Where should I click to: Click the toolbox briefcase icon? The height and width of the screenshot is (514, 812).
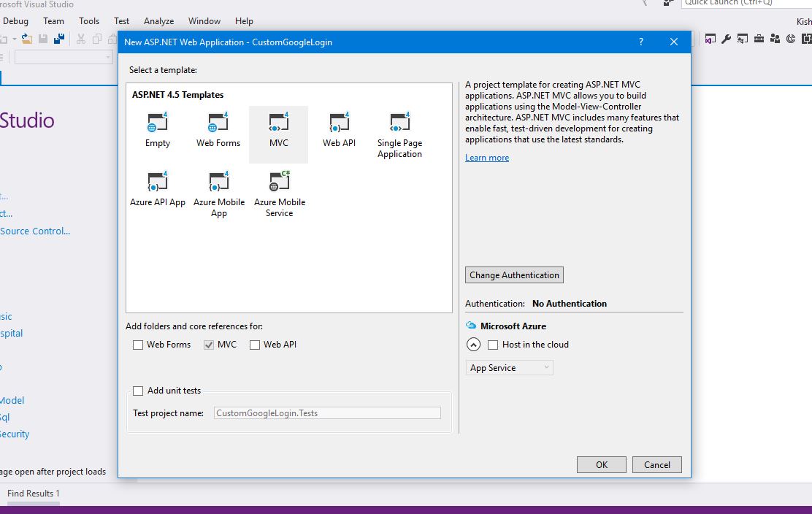tap(759, 39)
